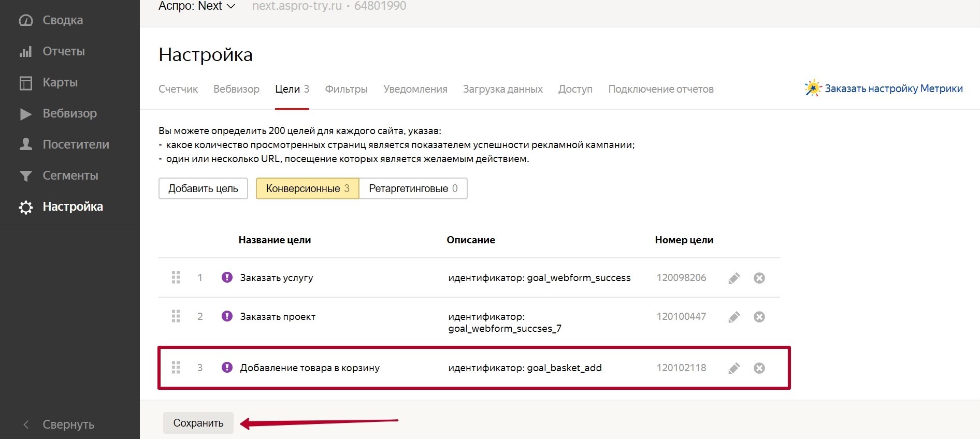This screenshot has width=980, height=439.
Task: Open the Подключение отчетов tab
Action: 661,89
